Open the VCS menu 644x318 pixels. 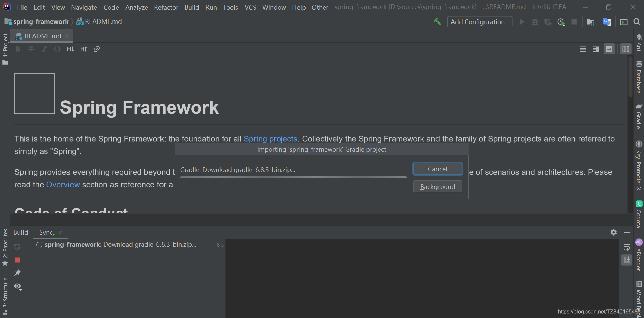tap(250, 7)
